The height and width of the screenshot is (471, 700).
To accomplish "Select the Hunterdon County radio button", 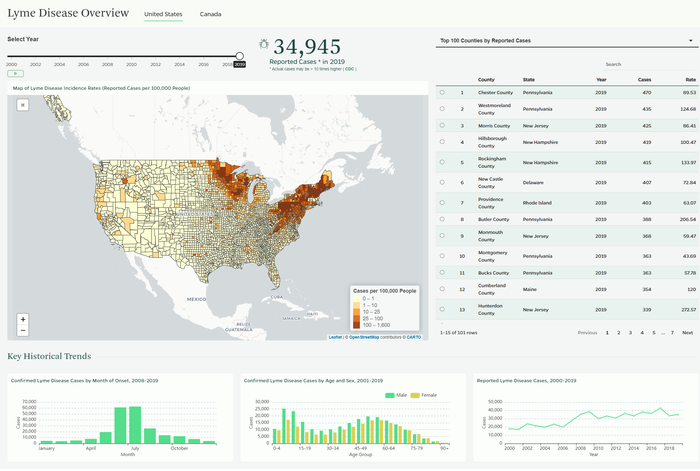I will (442, 309).
